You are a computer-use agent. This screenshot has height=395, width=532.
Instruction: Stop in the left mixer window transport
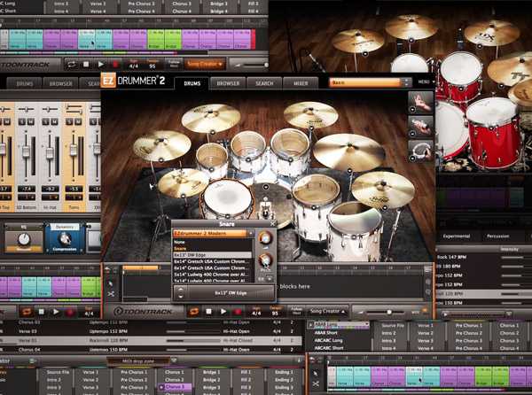coord(41,312)
